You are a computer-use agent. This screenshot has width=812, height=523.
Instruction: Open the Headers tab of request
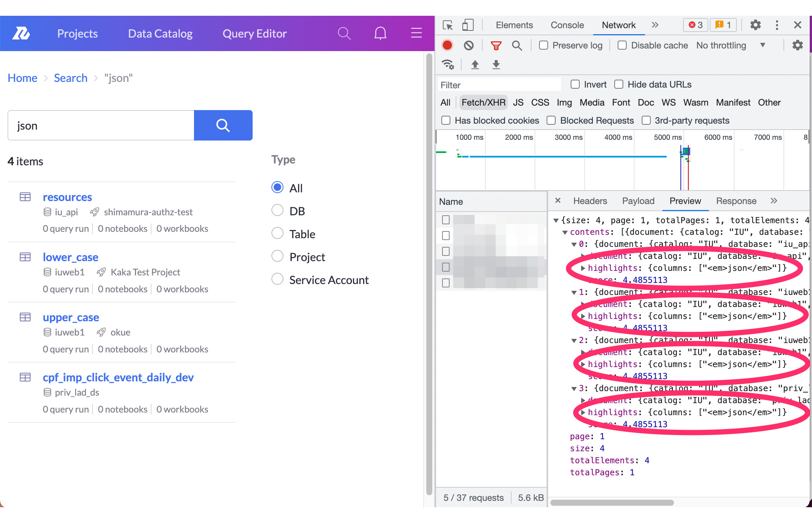tap(590, 201)
